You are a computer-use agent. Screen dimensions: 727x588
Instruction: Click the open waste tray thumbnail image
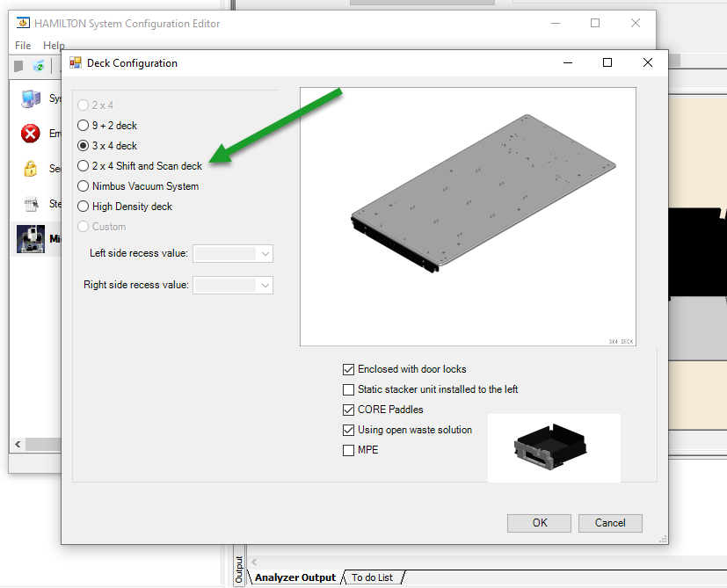(x=554, y=448)
